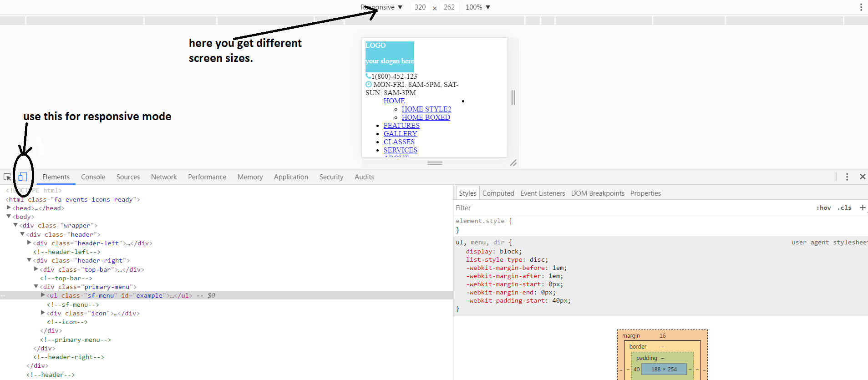Image resolution: width=868 pixels, height=380 pixels.
Task: Click the new style rule plus icon
Action: point(862,208)
